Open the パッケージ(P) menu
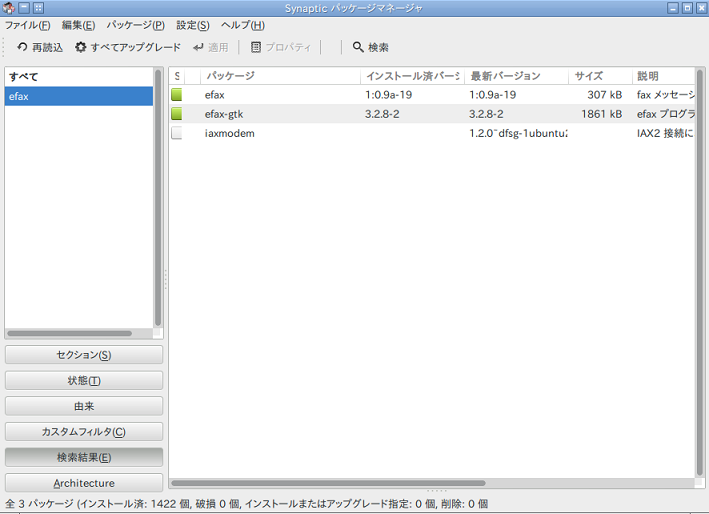Viewport: 709px width, 514px height. coord(136,25)
